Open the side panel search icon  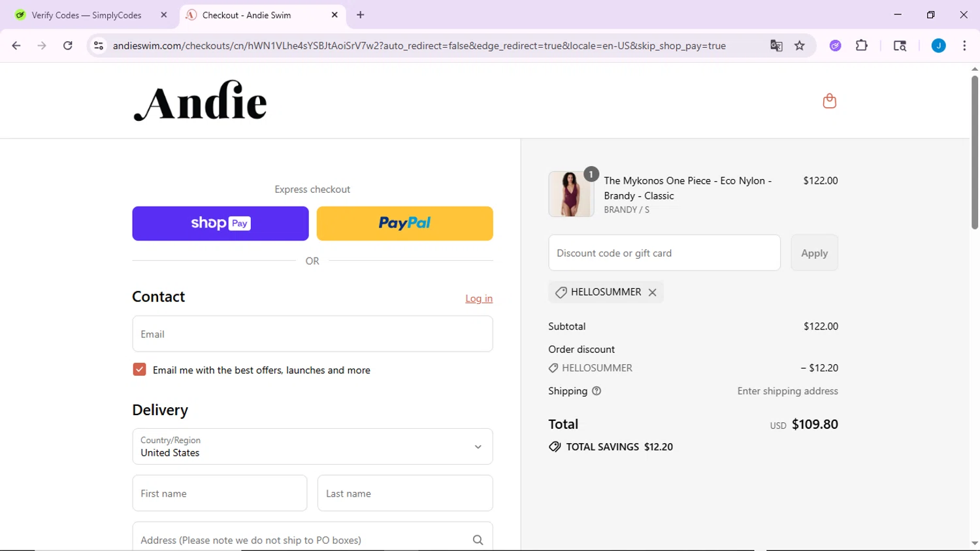tap(900, 46)
